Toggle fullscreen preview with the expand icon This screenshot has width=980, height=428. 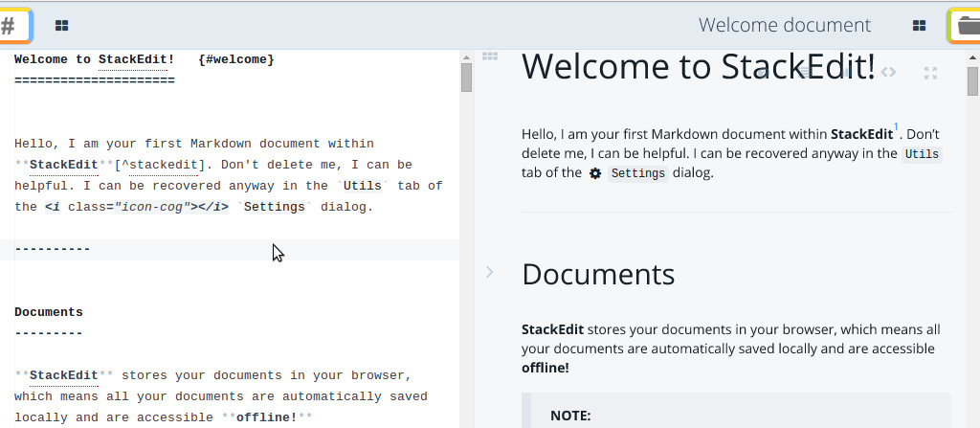(929, 72)
